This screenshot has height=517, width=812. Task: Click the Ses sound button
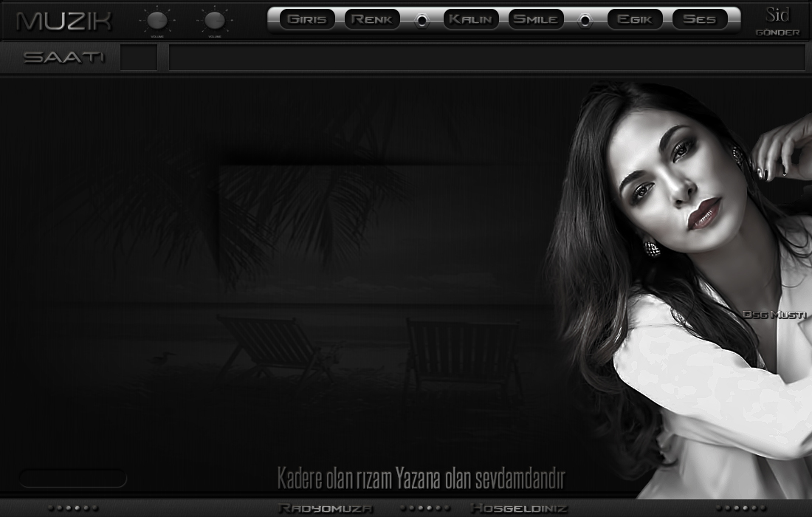coord(699,20)
